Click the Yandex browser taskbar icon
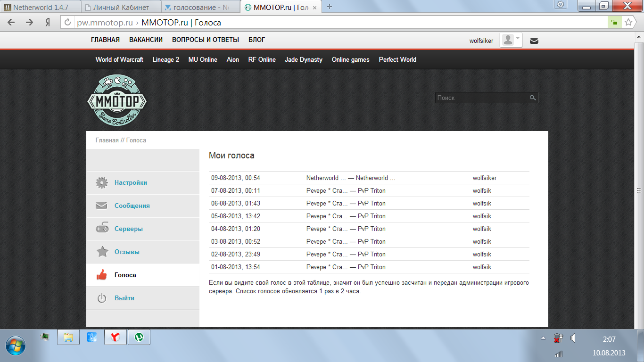Image resolution: width=644 pixels, height=362 pixels. 116,337
